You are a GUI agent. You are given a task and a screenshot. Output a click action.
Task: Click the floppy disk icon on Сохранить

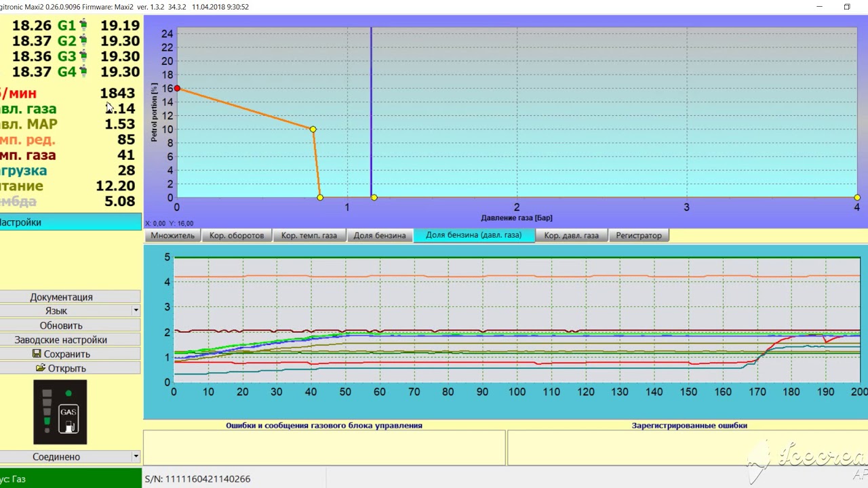click(x=37, y=354)
